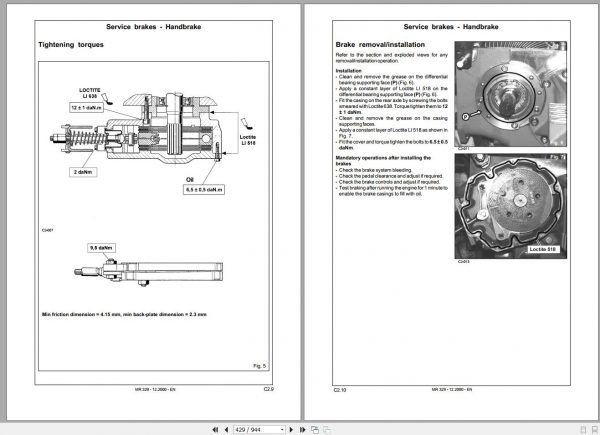Click the 'Fig. 5' caption
The height and width of the screenshot is (435, 600).
[x=259, y=366]
